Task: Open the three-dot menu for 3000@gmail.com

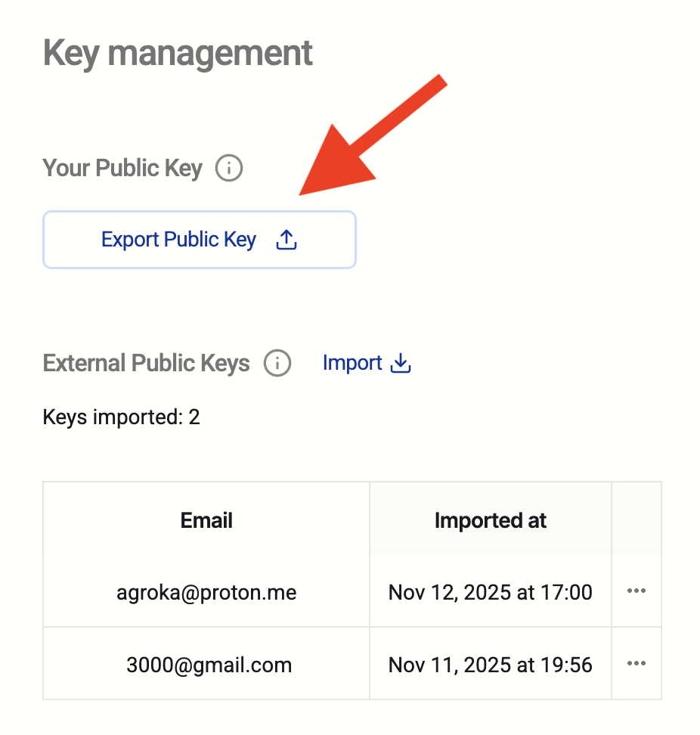Action: tap(637, 664)
